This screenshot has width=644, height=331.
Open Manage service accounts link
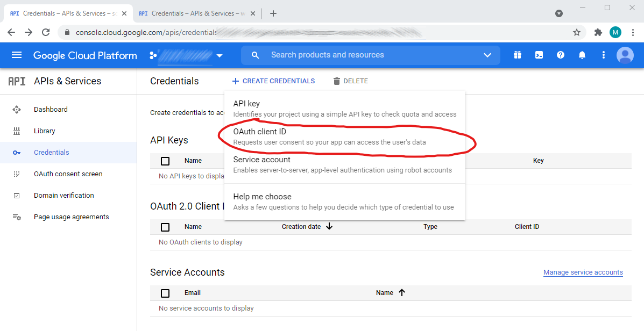(x=583, y=272)
